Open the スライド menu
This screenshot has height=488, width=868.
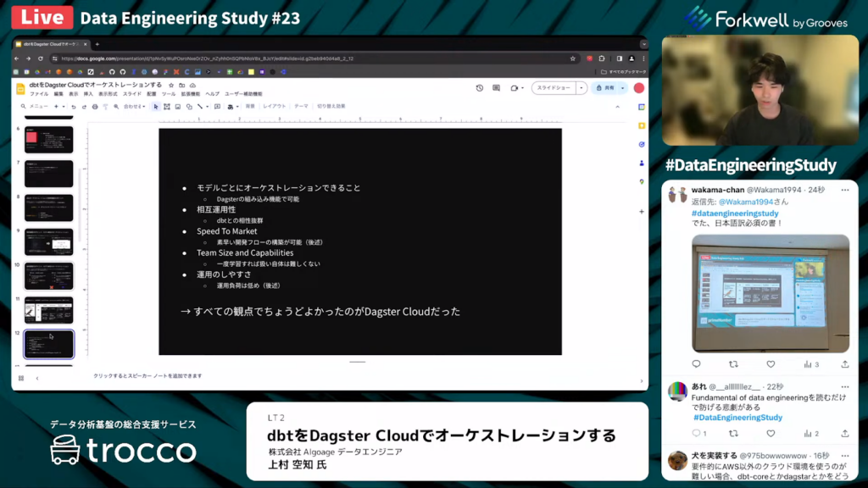(132, 94)
